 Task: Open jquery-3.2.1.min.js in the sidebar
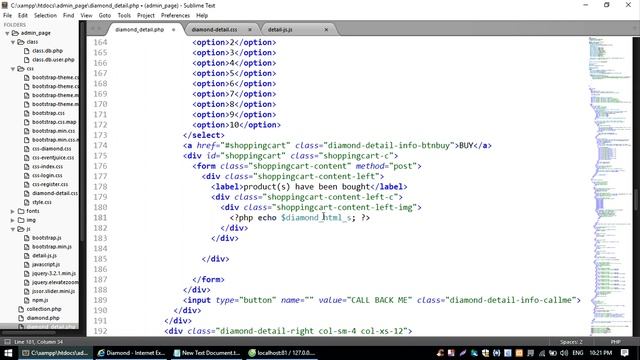[54, 274]
